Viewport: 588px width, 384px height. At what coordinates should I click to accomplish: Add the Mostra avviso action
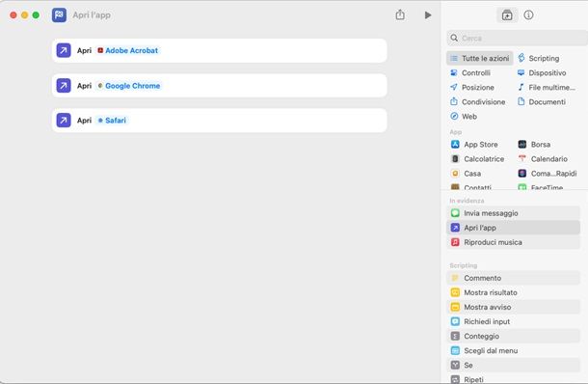pos(514,307)
